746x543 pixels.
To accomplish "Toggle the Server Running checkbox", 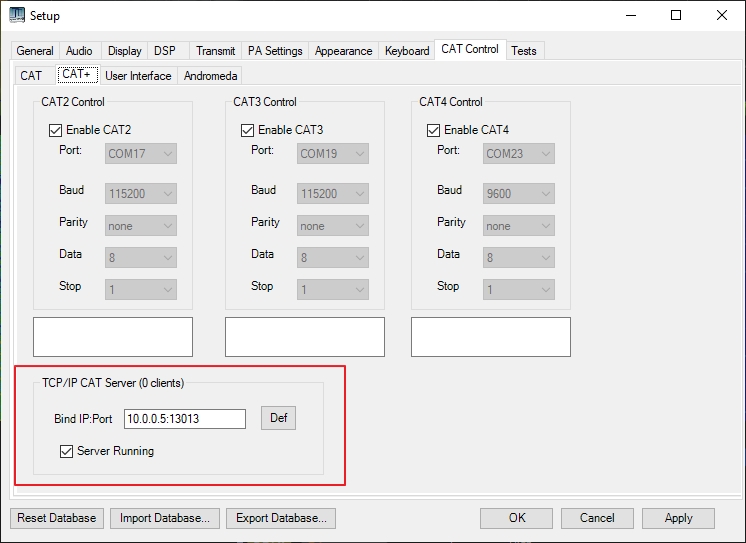I will click(67, 452).
